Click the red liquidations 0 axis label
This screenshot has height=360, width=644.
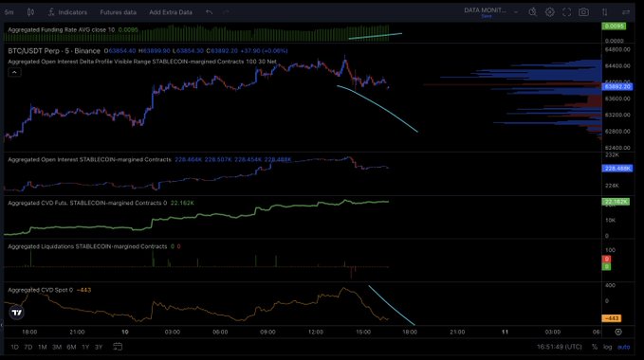(606, 259)
